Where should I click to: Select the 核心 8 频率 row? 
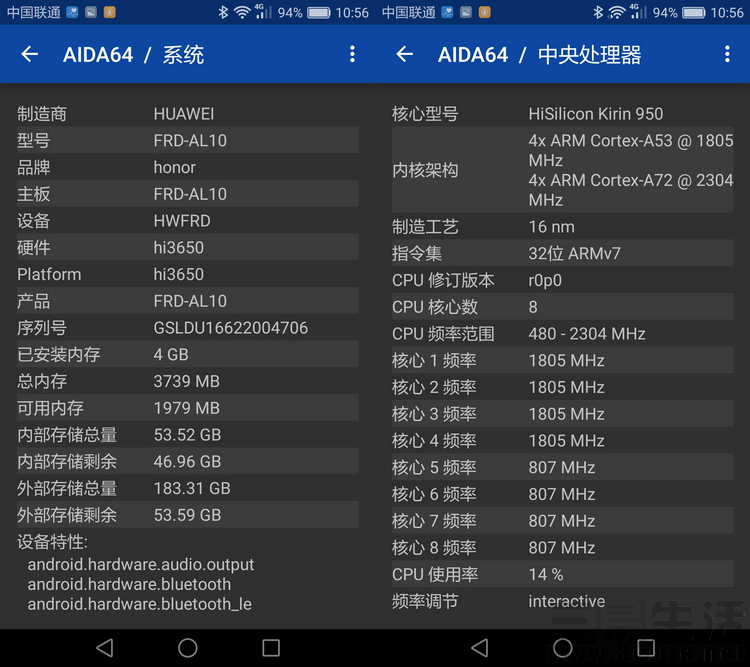pos(562,548)
